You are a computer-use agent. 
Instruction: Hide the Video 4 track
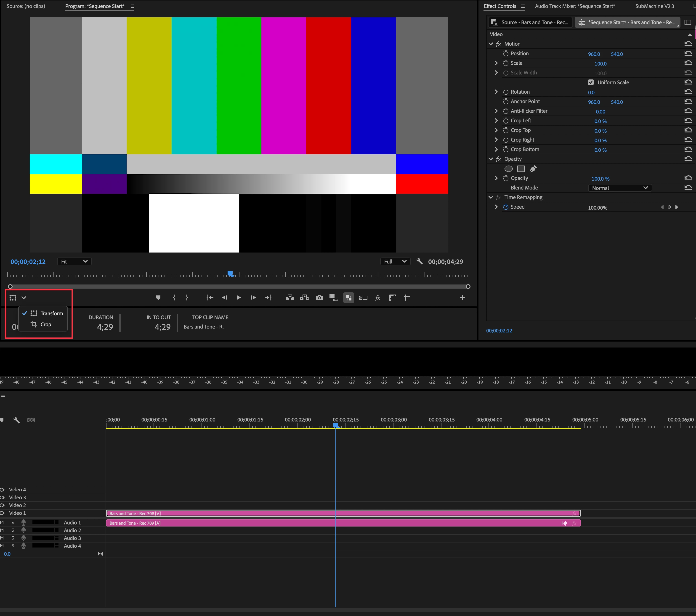coord(2,490)
